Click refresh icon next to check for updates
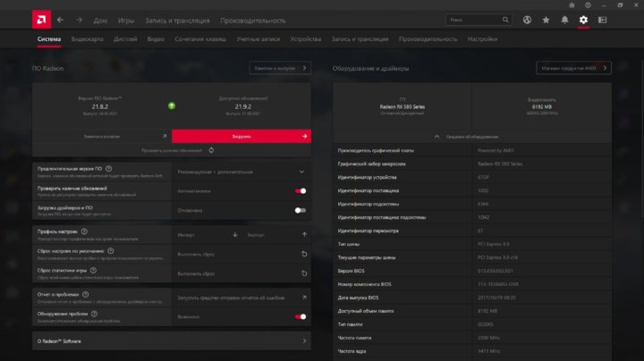Screen dimensions: 644x361 pos(212,150)
